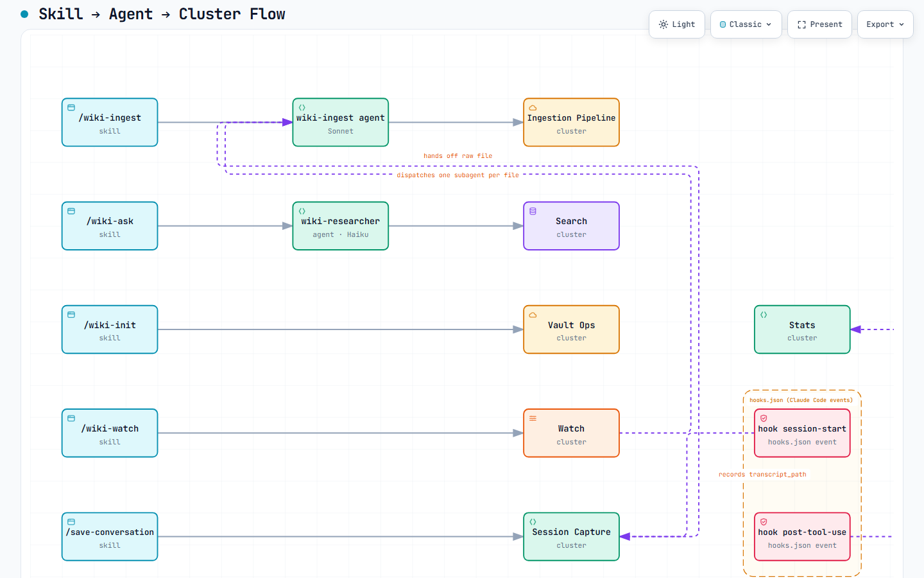Click the code icon in wiki-ingest agent node
Screen dimensions: 924x578
point(302,107)
